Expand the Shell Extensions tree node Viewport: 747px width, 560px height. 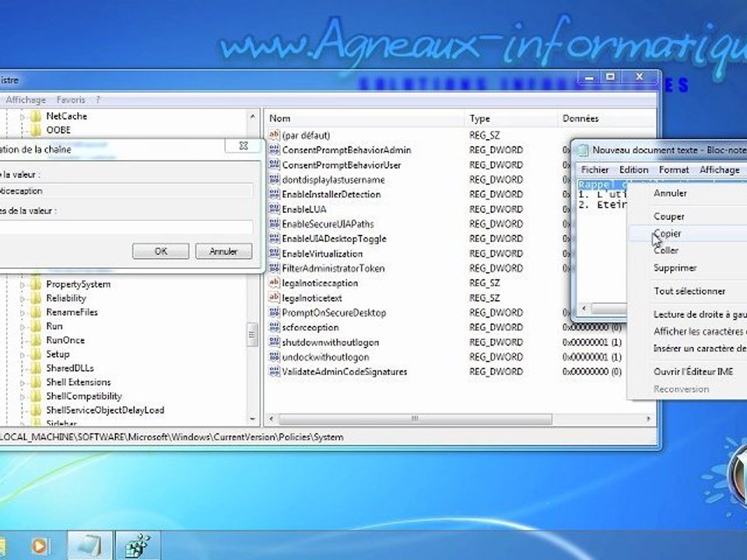(x=22, y=383)
